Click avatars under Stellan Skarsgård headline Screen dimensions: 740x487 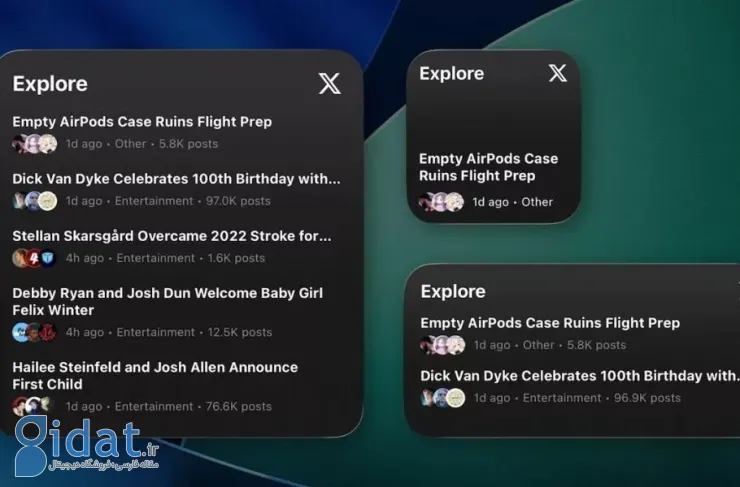coord(35,258)
